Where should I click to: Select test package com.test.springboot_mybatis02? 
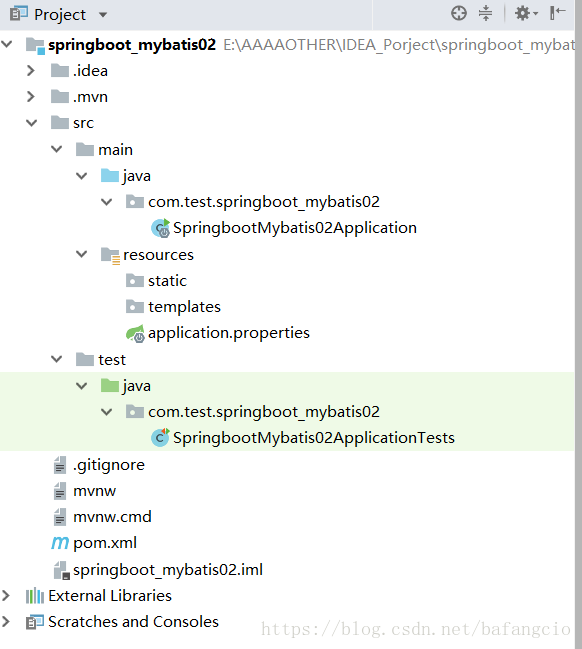pyautogui.click(x=264, y=412)
